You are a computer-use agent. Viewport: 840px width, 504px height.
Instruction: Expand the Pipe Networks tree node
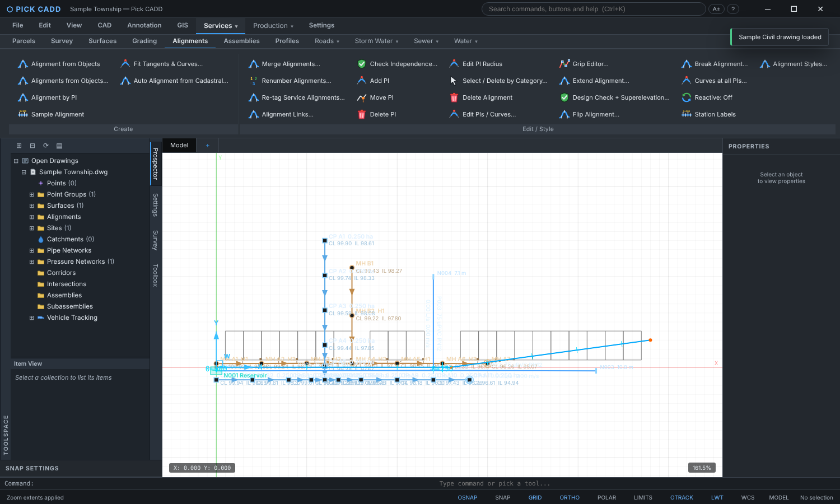coord(32,250)
